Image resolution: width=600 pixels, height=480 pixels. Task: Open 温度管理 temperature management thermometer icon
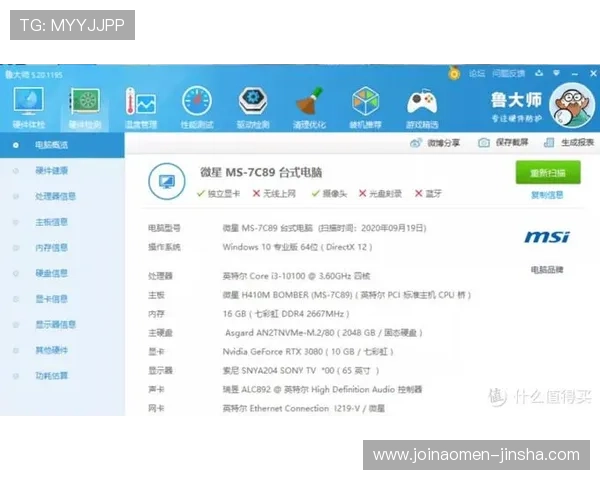(x=141, y=101)
